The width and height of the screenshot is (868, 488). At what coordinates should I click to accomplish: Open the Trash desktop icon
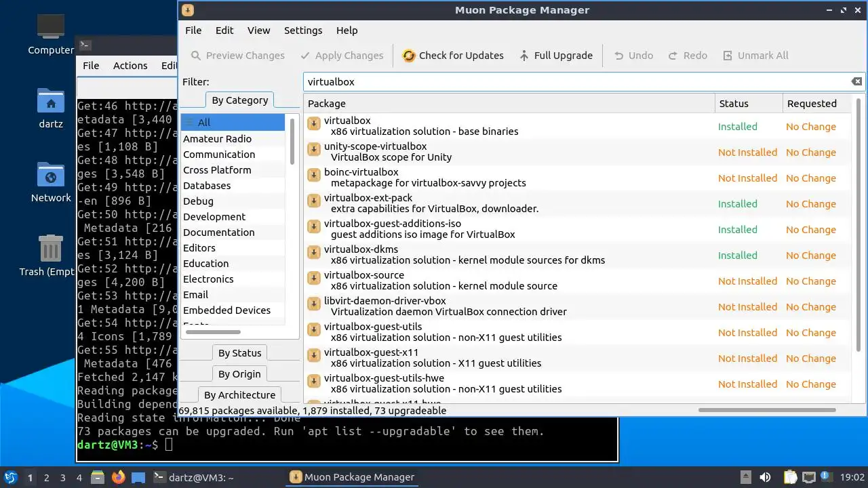coord(51,256)
